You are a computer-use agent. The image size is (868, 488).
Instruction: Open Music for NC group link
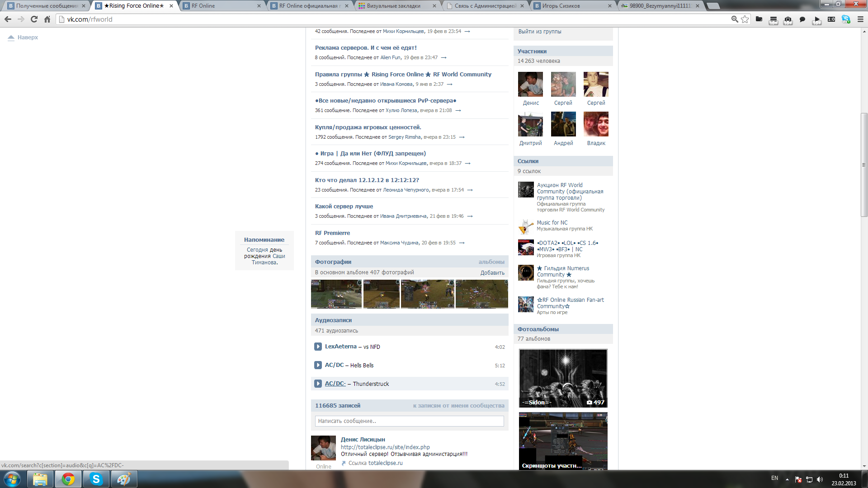tap(552, 223)
